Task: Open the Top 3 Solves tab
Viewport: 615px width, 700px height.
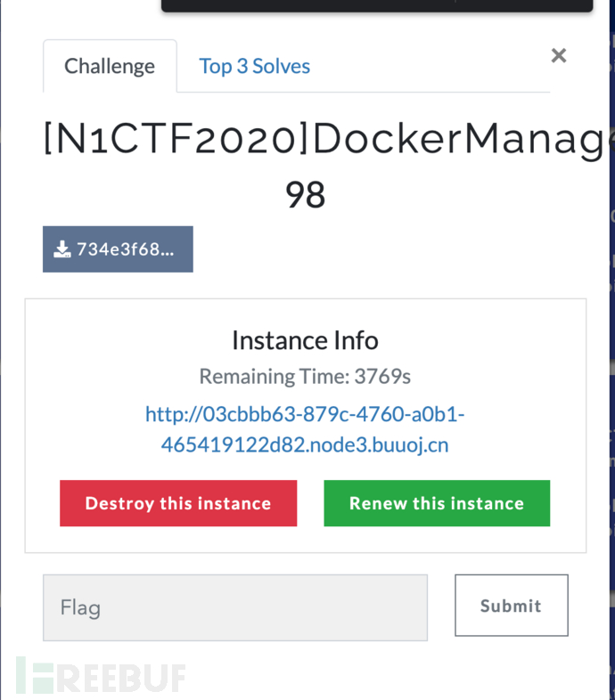Action: click(254, 67)
